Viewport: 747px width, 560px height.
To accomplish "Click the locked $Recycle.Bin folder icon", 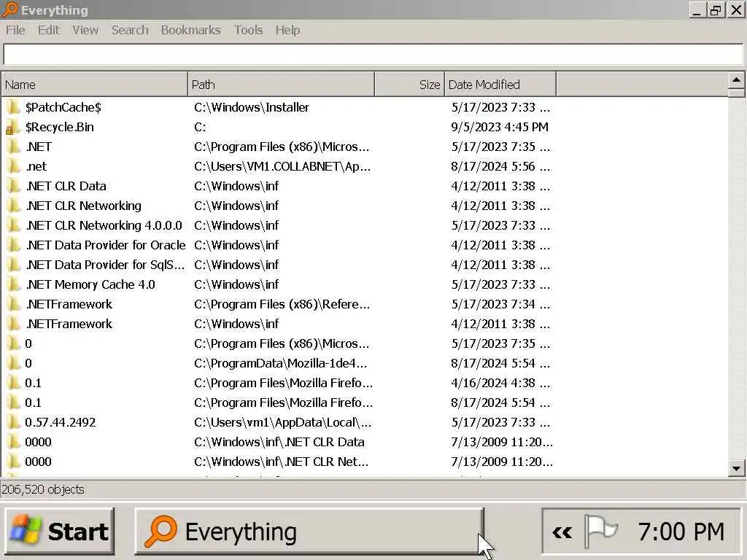I will click(x=13, y=127).
